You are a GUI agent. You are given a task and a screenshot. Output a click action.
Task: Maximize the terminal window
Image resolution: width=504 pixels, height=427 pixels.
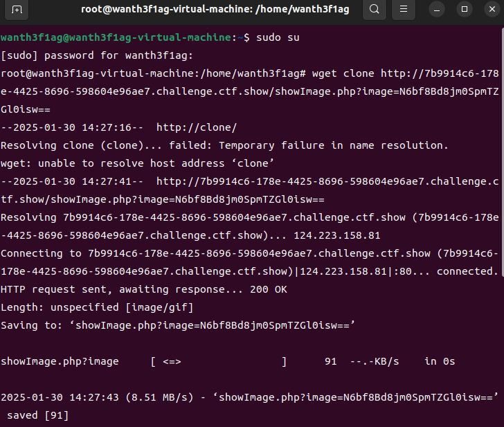click(464, 9)
